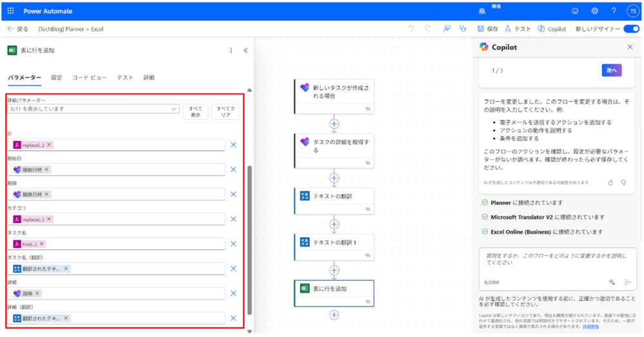Switch to the コード ビュー tab

coord(90,77)
